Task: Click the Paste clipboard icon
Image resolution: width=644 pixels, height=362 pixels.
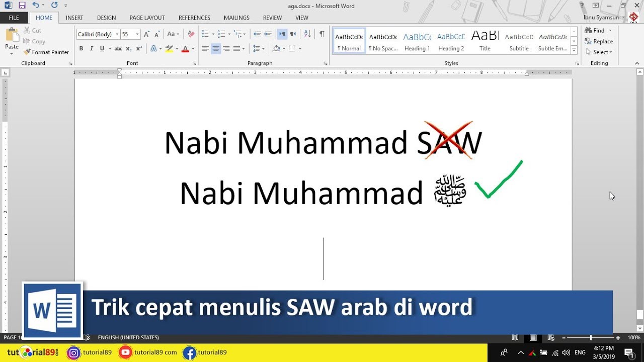Action: coord(12,35)
